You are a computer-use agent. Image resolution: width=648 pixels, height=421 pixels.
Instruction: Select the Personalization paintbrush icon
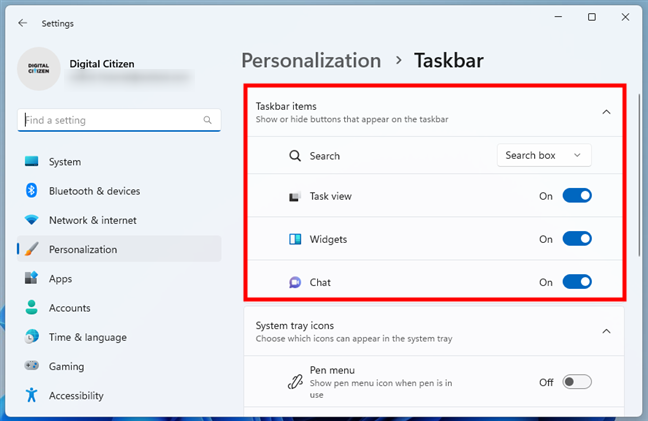[x=31, y=249]
